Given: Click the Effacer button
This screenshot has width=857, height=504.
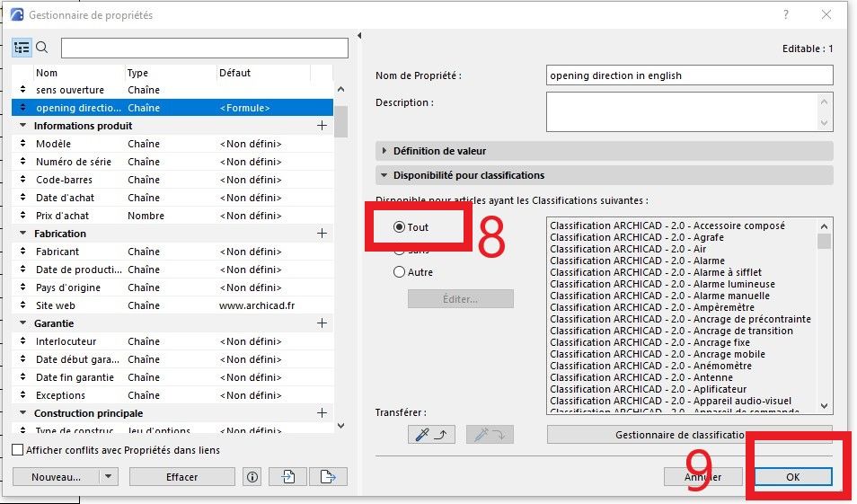Looking at the screenshot, I should pos(182,477).
